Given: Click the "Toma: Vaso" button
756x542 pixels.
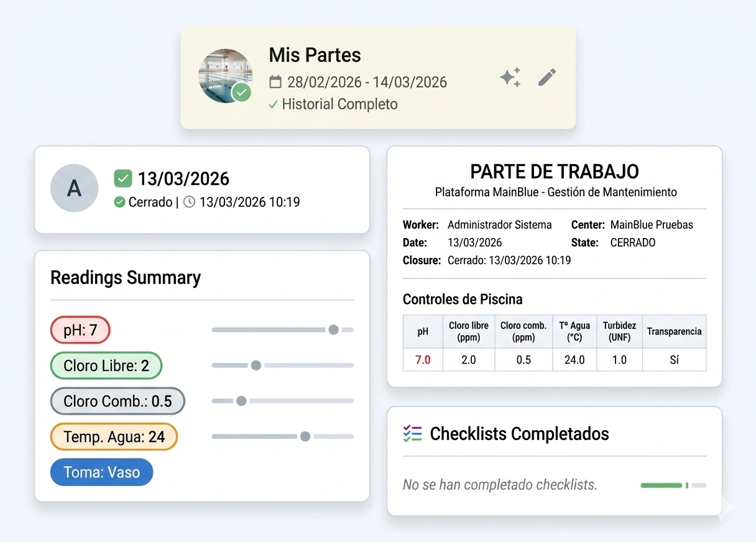Looking at the screenshot, I should point(101,472).
